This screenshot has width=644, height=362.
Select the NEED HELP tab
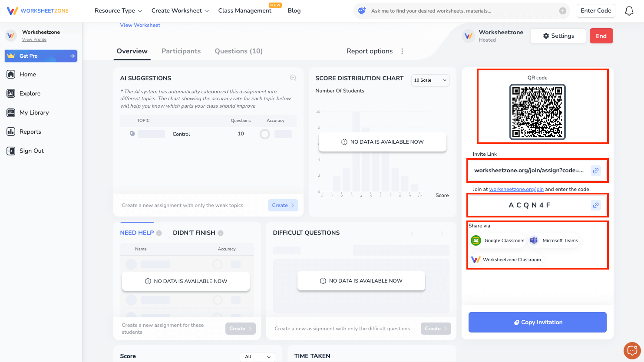click(137, 233)
